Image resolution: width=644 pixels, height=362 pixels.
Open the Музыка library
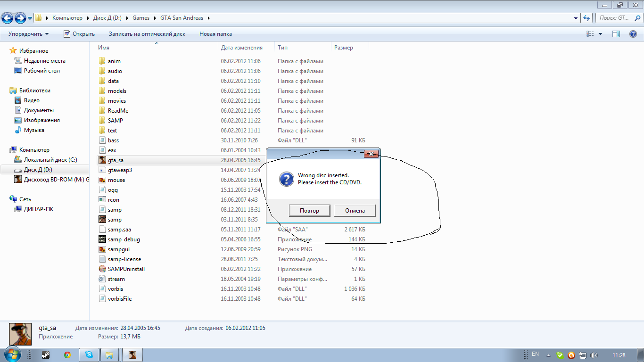[x=34, y=130]
